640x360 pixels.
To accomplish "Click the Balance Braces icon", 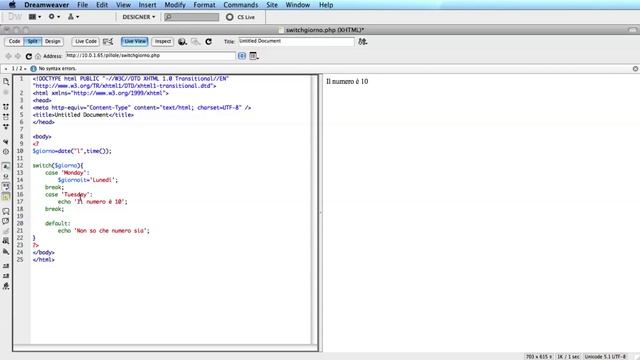I will pos(6,151).
